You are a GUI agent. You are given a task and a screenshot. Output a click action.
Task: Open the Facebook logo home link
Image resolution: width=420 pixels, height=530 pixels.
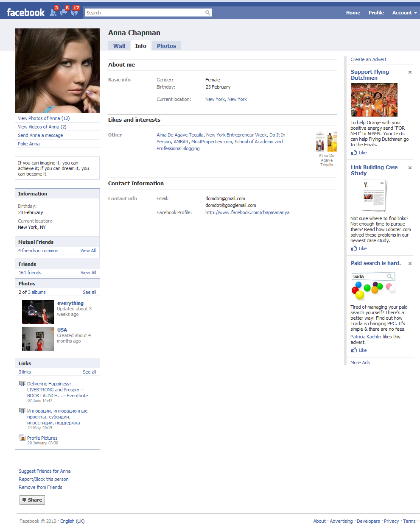[25, 13]
